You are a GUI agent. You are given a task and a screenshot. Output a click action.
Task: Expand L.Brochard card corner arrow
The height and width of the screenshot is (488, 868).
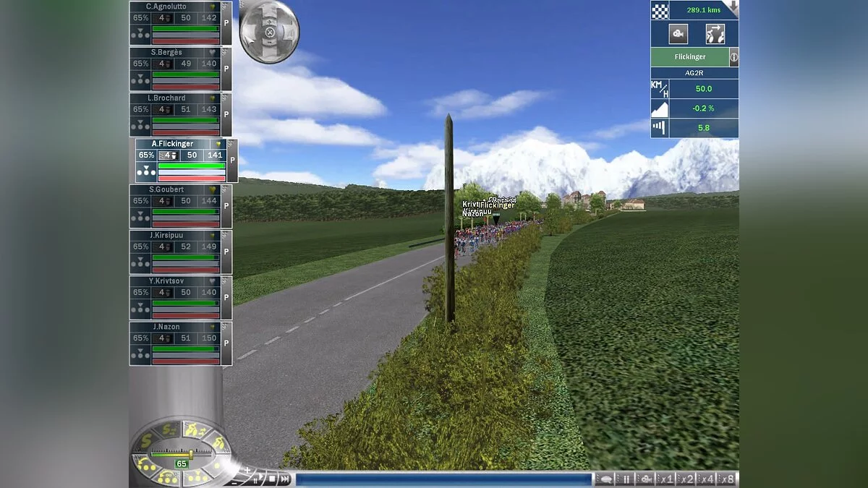pyautogui.click(x=212, y=98)
